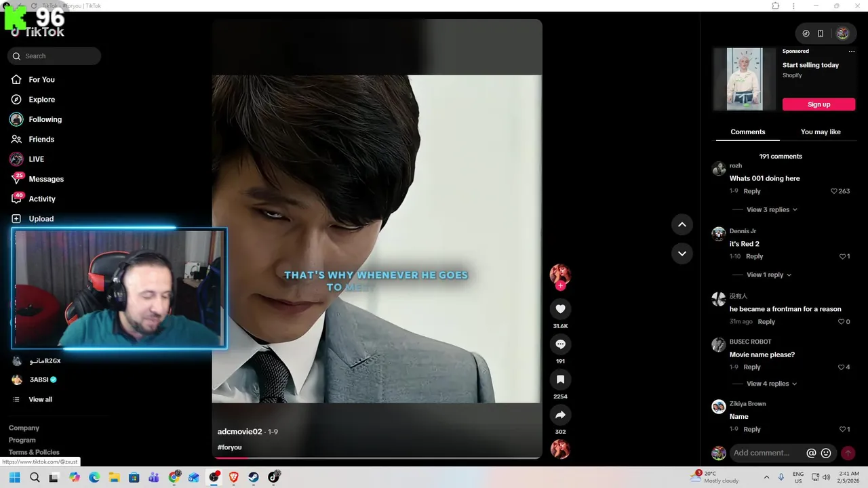The image size is (868, 488).
Task: Open File Explorer from the taskbar
Action: click(x=114, y=477)
